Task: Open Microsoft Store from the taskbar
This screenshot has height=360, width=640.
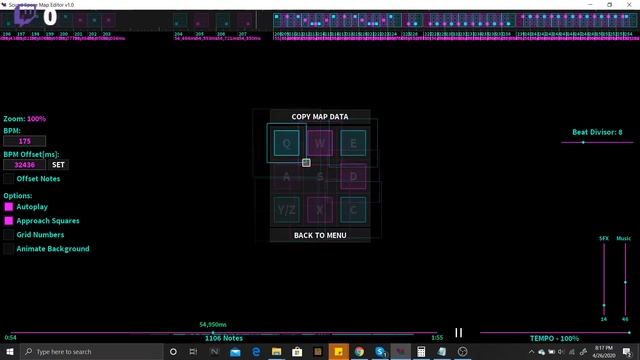Action: 297,351
